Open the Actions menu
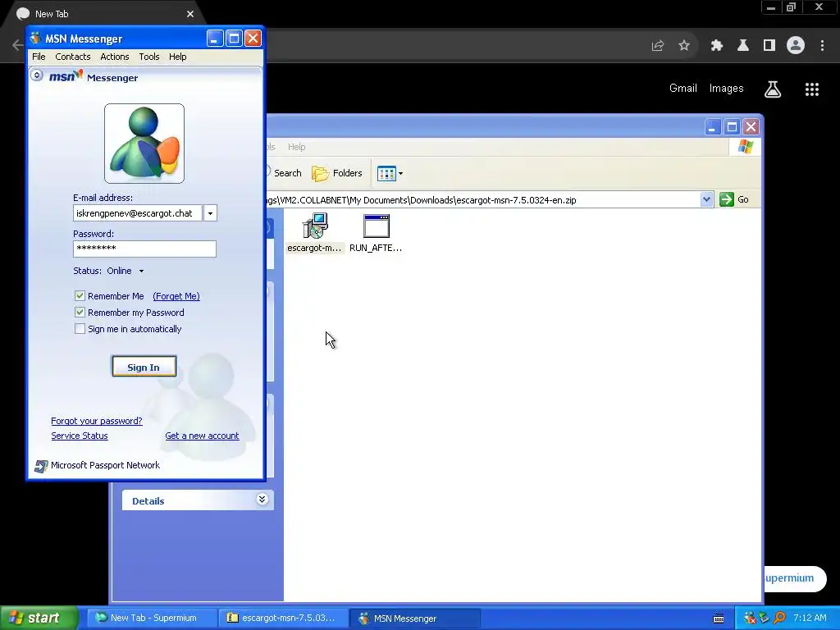 pos(115,57)
